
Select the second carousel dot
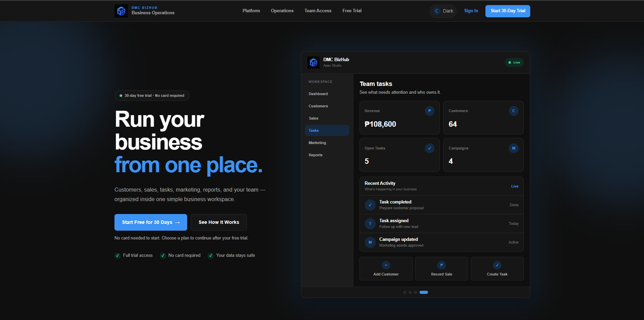click(410, 292)
